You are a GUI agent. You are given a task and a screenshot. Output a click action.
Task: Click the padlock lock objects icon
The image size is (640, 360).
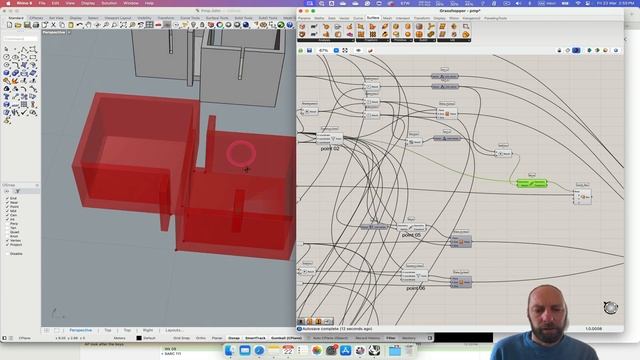click(202, 25)
